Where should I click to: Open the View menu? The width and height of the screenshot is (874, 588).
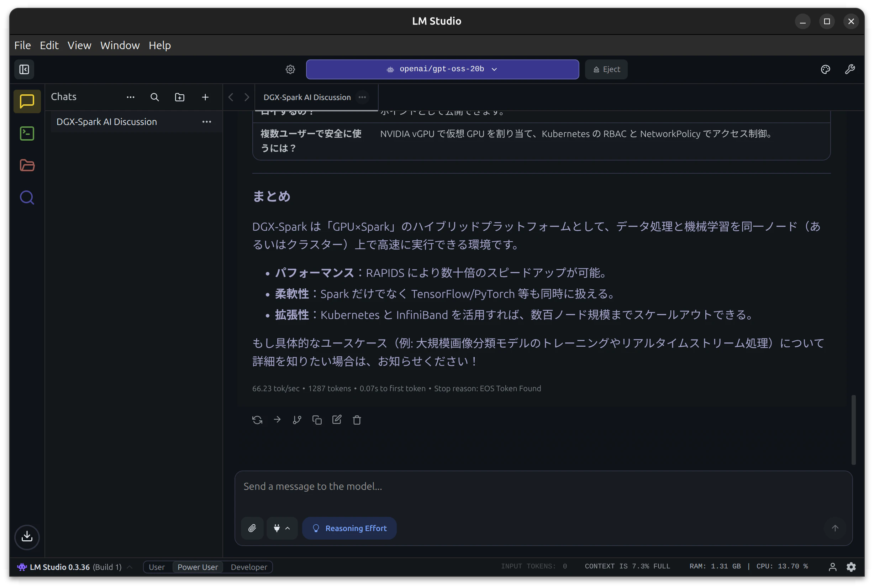point(79,45)
